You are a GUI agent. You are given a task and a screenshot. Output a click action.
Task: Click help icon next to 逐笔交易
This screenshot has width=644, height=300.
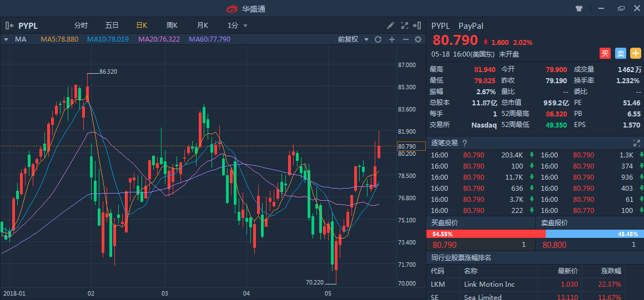[x=464, y=143]
